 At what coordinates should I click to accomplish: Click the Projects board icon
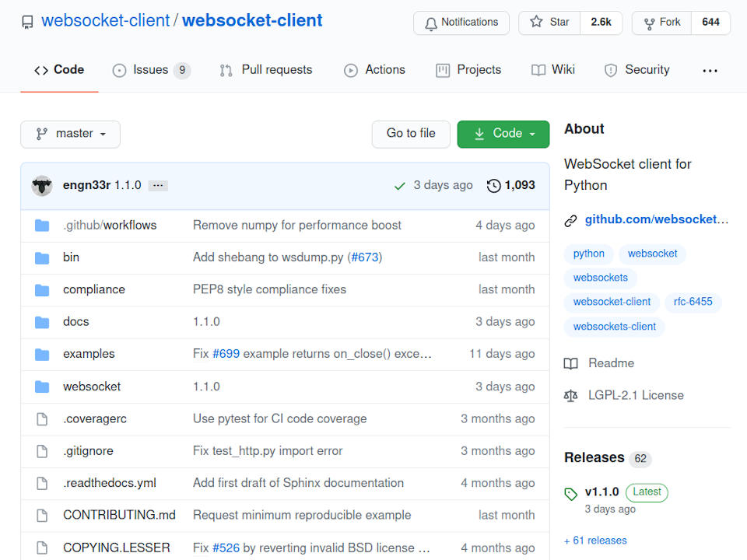click(443, 71)
